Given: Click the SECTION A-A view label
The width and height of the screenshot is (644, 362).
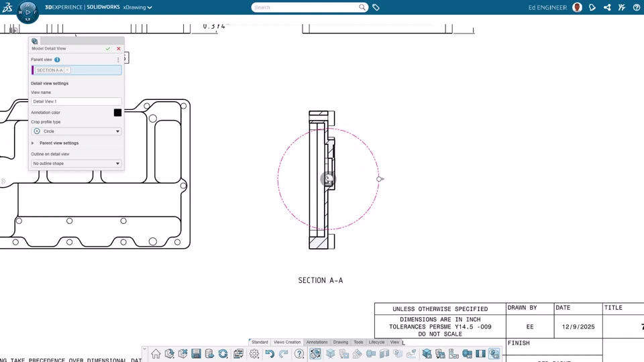Looking at the screenshot, I should pos(321,280).
